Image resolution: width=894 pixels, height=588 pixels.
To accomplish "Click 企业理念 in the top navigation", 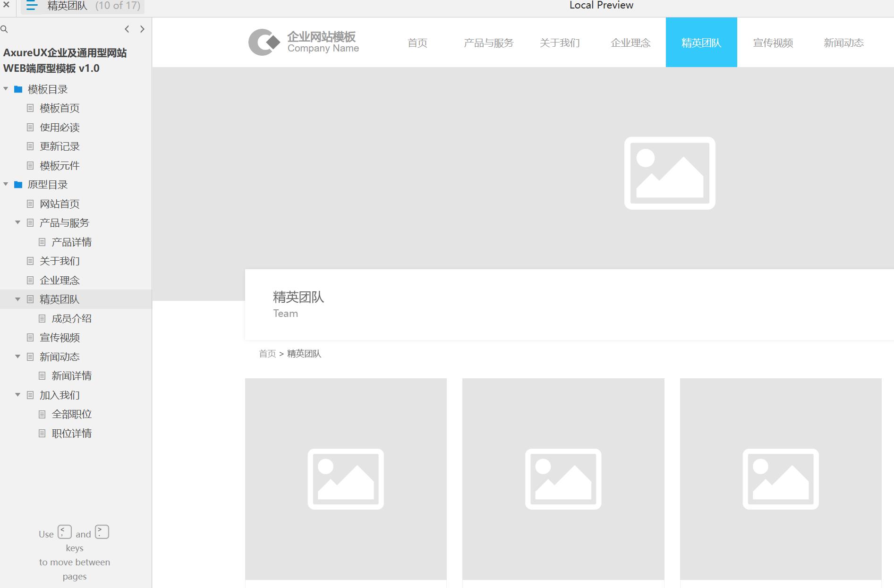I will point(630,43).
